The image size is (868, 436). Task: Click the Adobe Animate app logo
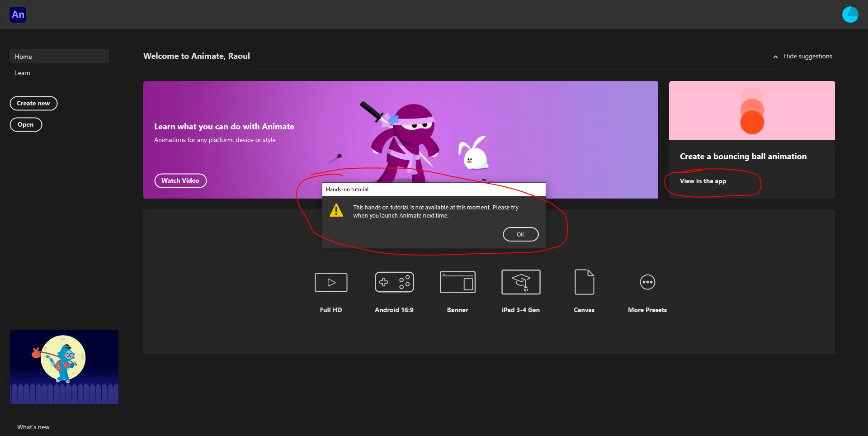click(18, 14)
